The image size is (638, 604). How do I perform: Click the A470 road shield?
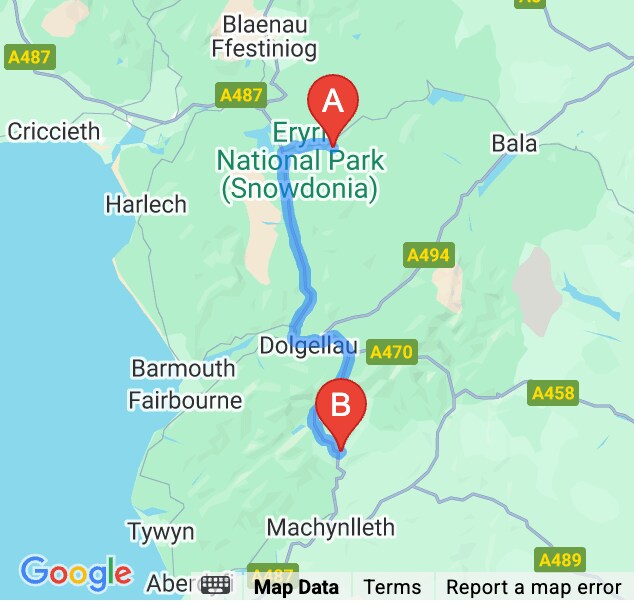391,352
